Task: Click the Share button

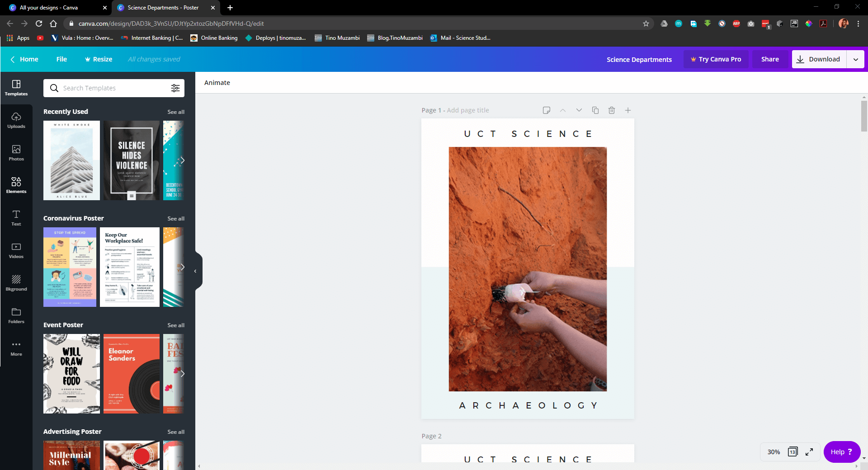Action: pos(770,59)
